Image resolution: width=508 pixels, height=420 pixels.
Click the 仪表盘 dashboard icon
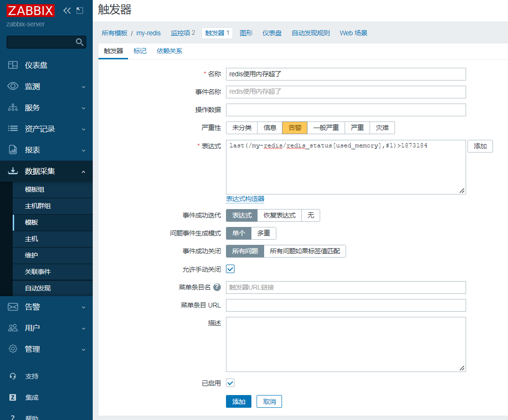[x=13, y=65]
